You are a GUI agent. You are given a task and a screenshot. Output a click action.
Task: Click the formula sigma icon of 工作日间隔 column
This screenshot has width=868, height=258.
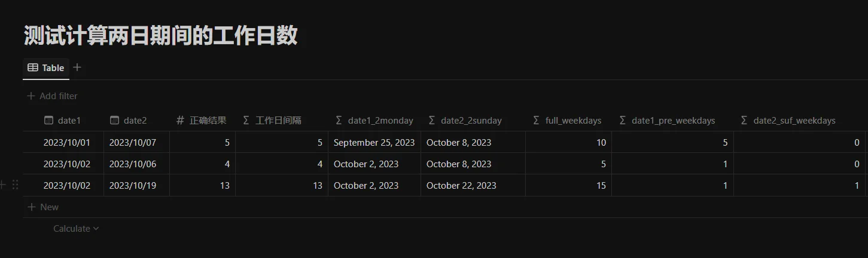(x=246, y=120)
